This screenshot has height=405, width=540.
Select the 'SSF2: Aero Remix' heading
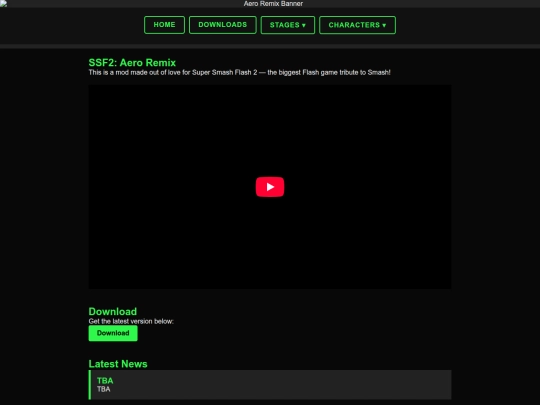point(132,63)
